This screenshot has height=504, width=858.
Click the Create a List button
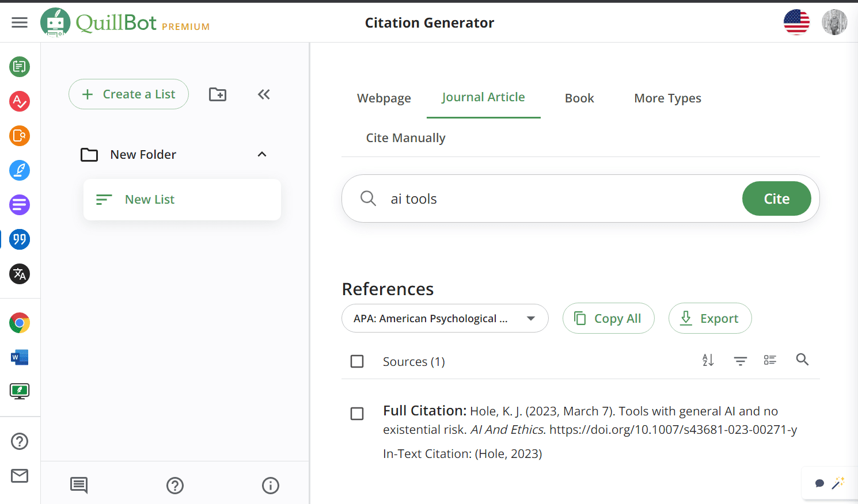[128, 94]
